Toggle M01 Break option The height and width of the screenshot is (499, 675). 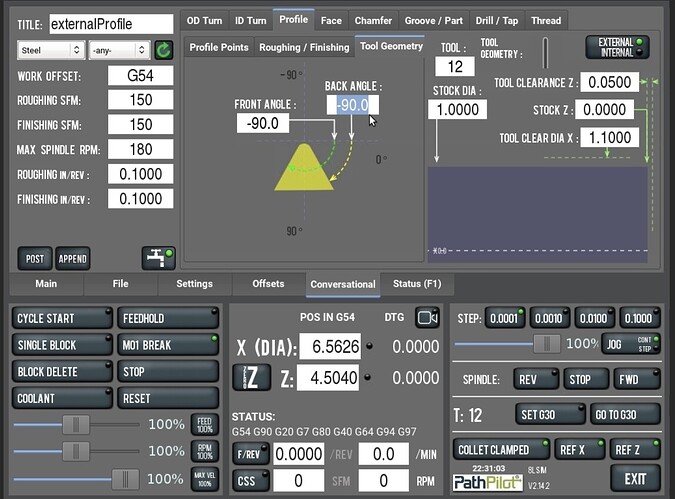tap(168, 345)
